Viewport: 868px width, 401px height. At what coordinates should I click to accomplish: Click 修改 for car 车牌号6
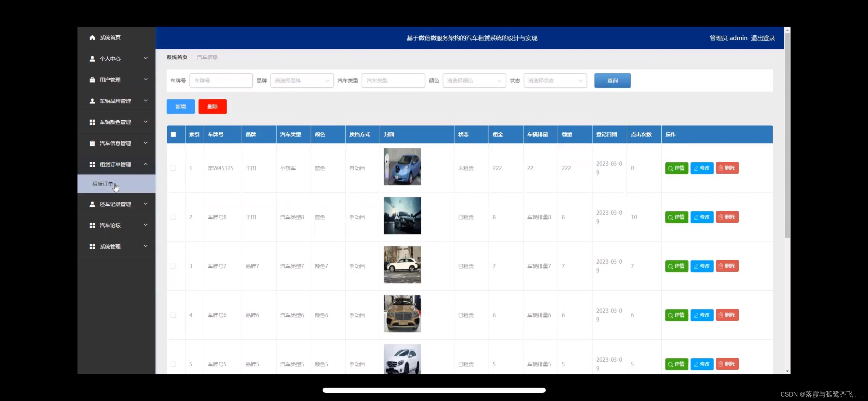tap(702, 315)
